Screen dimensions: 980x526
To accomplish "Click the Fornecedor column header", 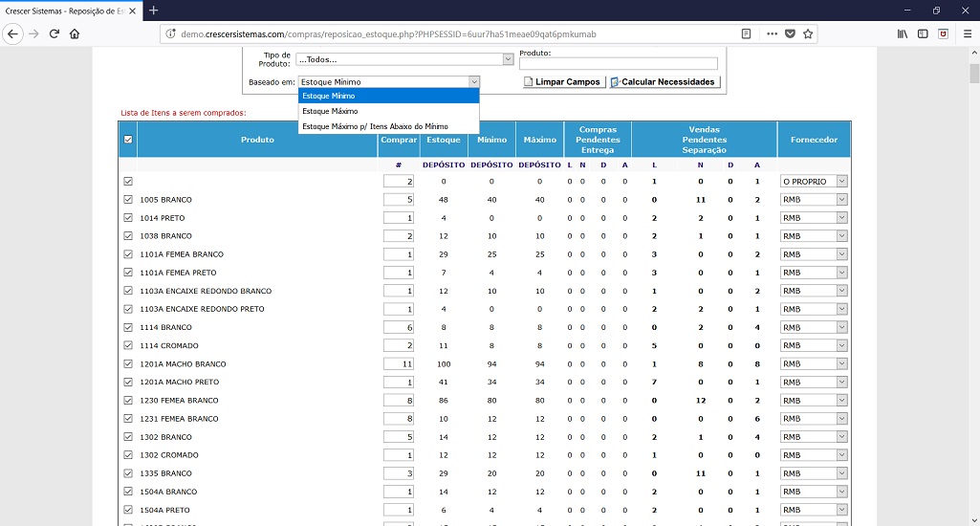I will point(814,140).
